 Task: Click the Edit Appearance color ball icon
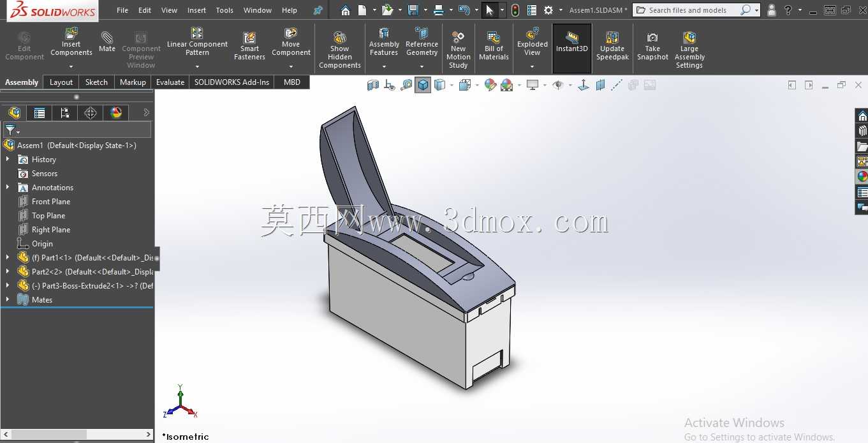490,85
